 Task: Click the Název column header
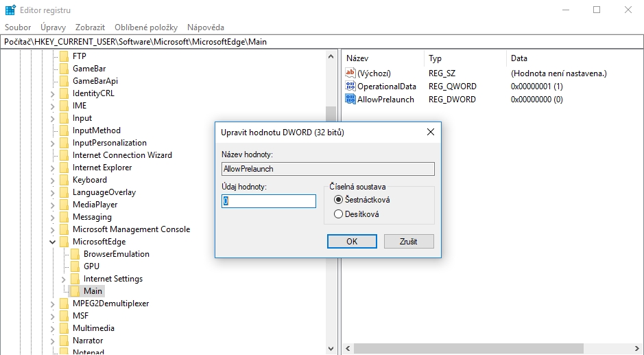(383, 58)
